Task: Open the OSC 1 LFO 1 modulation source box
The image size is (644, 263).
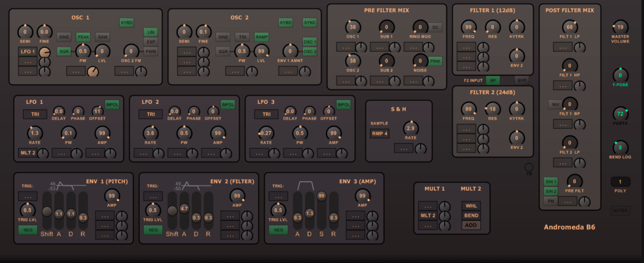Action: (x=28, y=51)
